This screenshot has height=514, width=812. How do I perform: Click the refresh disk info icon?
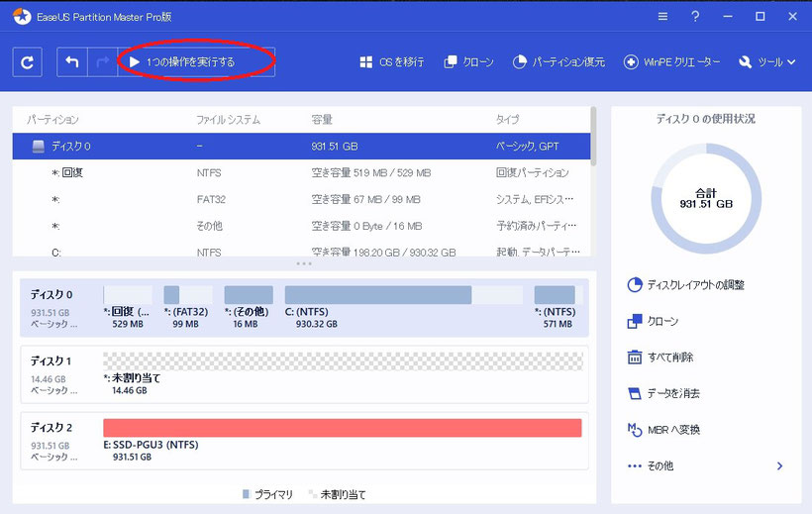(x=27, y=62)
